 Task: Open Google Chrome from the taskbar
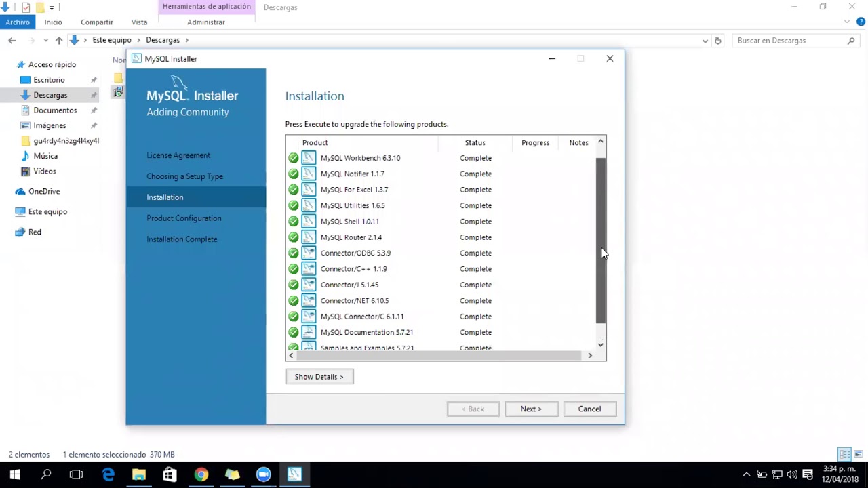click(x=201, y=474)
